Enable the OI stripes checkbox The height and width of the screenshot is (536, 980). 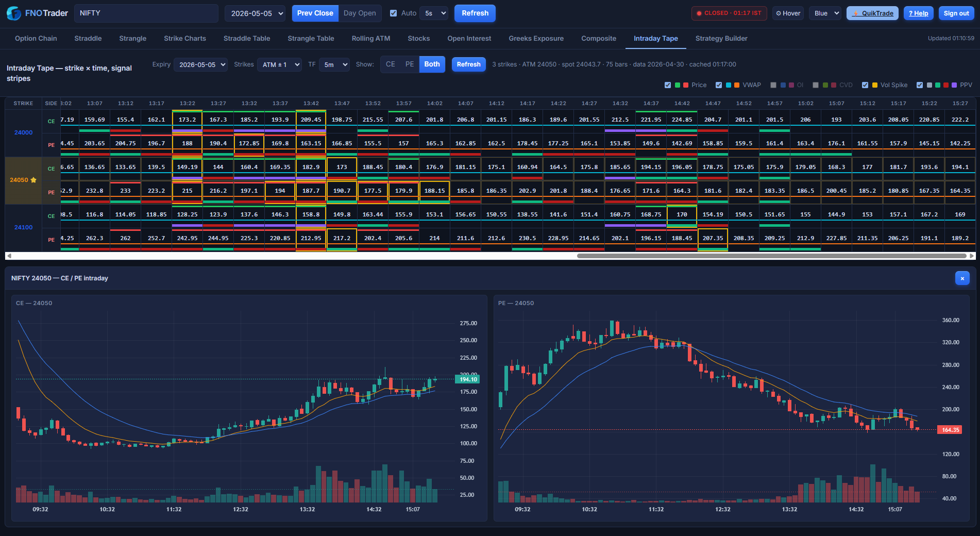[773, 85]
